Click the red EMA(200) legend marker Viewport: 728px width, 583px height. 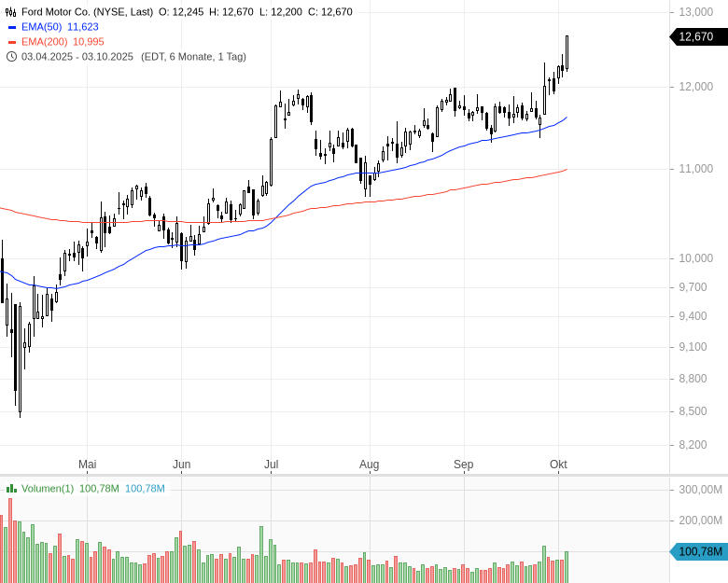coord(11,42)
